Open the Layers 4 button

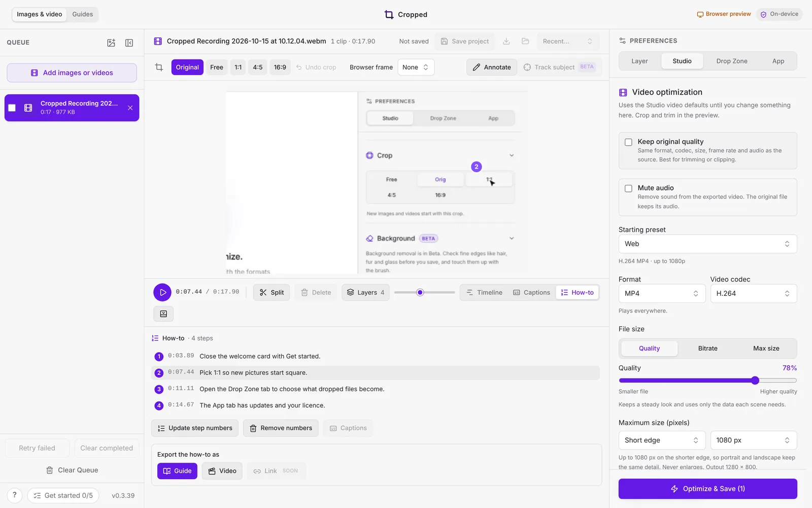point(365,292)
